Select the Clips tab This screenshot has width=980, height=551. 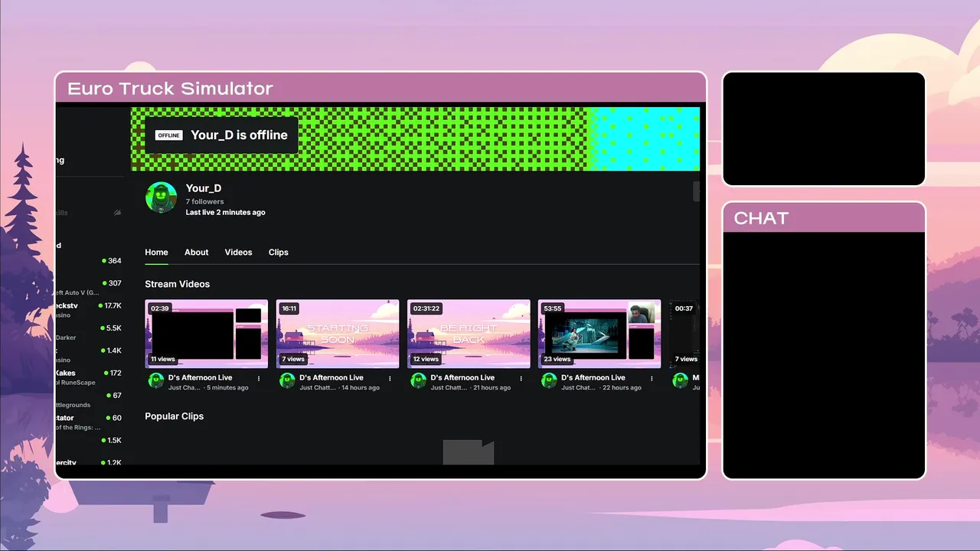coord(278,252)
